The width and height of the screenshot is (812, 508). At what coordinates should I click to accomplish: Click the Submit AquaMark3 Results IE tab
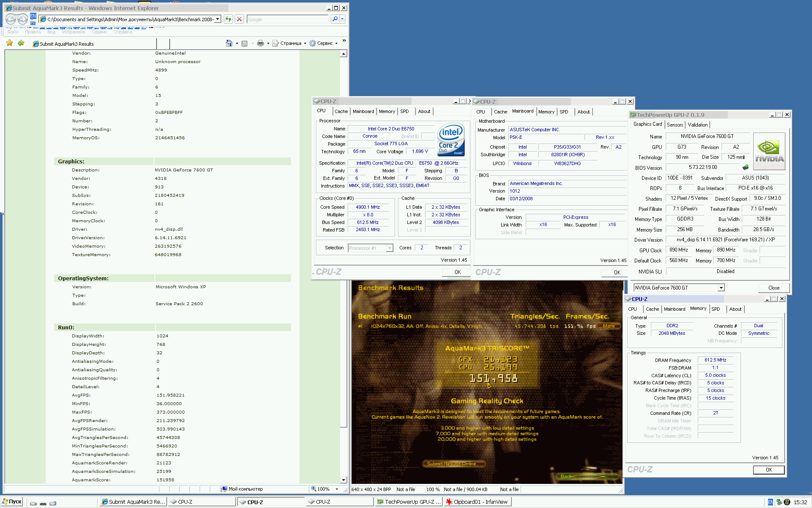[x=94, y=44]
